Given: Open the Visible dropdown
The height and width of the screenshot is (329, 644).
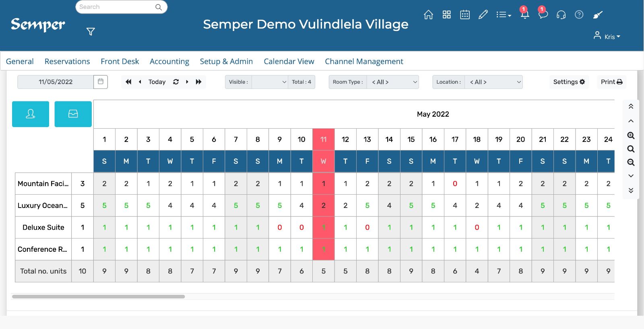Looking at the screenshot, I should point(270,82).
